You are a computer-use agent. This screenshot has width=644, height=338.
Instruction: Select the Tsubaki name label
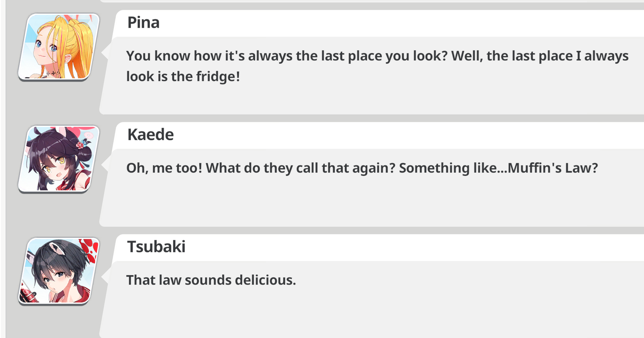(x=156, y=247)
